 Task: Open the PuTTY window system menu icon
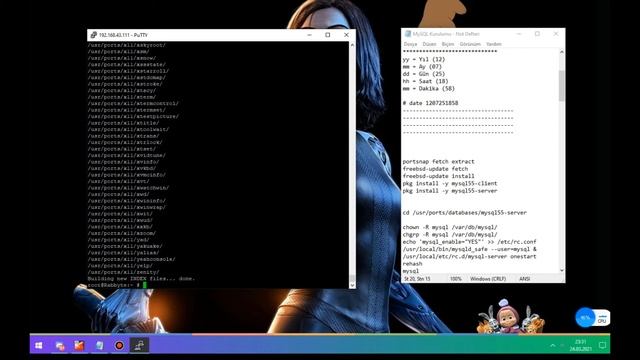tap(93, 35)
